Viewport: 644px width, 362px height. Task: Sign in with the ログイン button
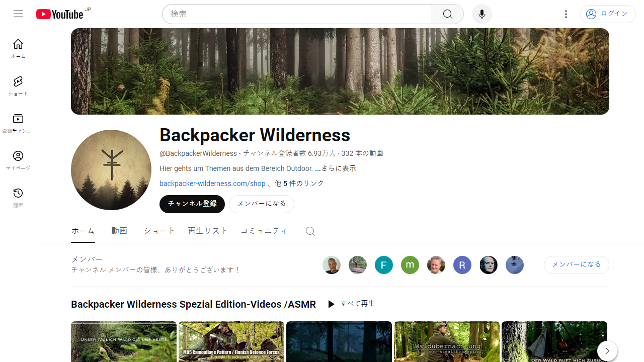pyautogui.click(x=608, y=14)
